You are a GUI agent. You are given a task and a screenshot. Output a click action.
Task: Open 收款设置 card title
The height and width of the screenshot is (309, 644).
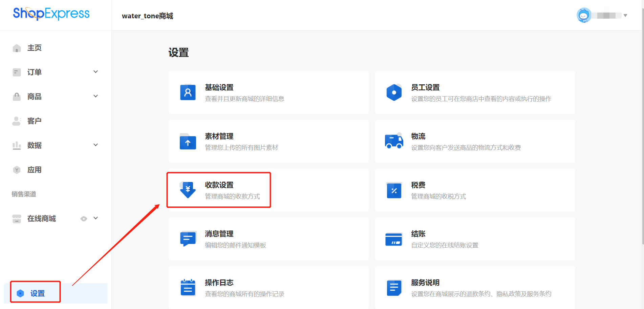click(219, 185)
